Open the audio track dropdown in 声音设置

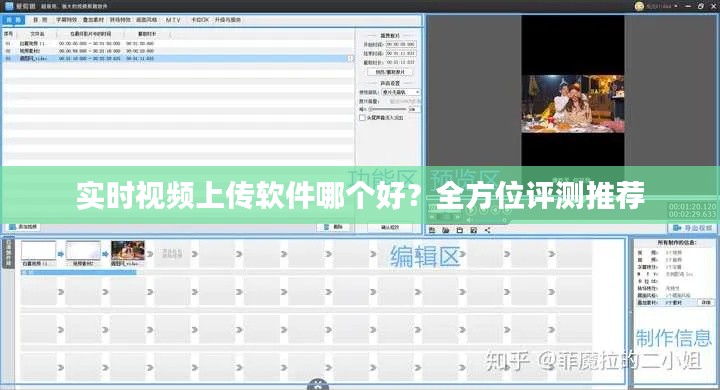click(400, 92)
